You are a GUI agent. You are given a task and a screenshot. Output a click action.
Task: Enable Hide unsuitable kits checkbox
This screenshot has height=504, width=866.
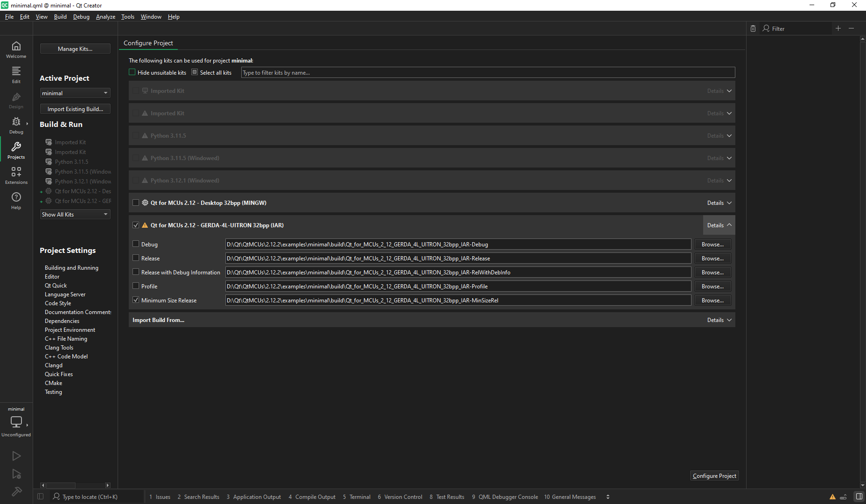pyautogui.click(x=132, y=72)
